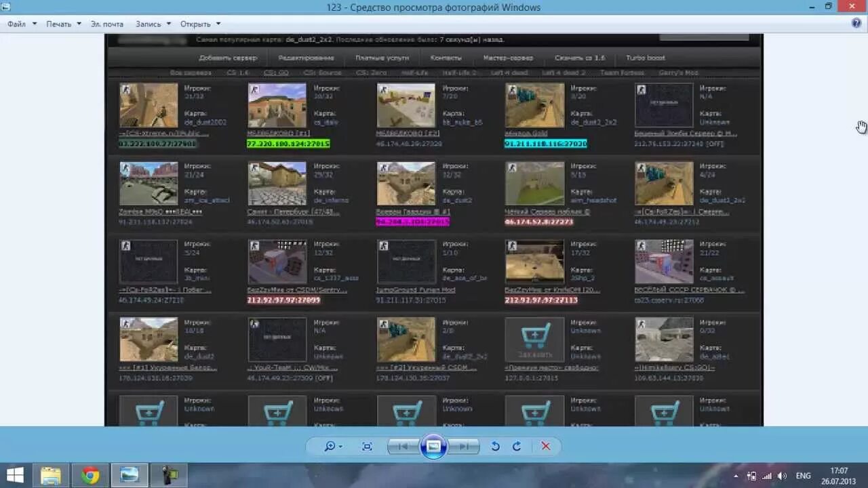The width and height of the screenshot is (868, 488).
Task: Select the CS: Source game filter
Action: click(323, 73)
